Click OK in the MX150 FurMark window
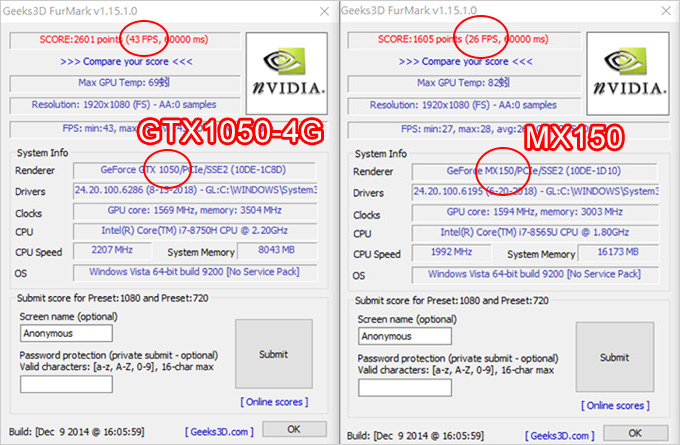The height and width of the screenshot is (445, 680). [x=635, y=432]
